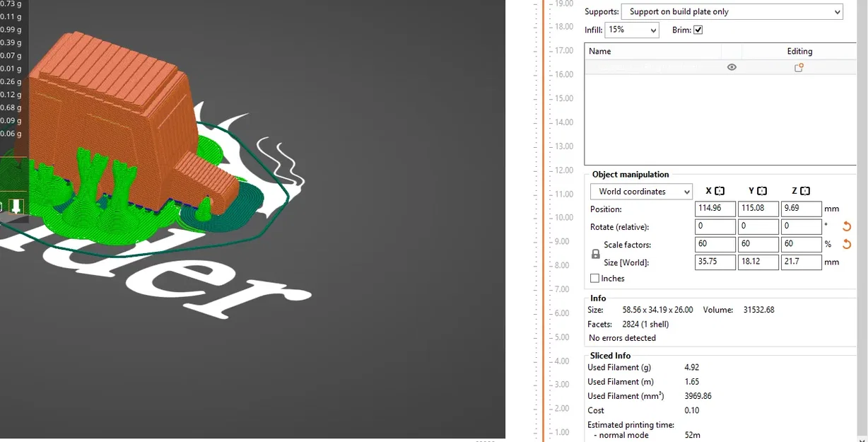This screenshot has width=868, height=442.
Task: Open the Infill percentage dropdown
Action: pyautogui.click(x=632, y=30)
